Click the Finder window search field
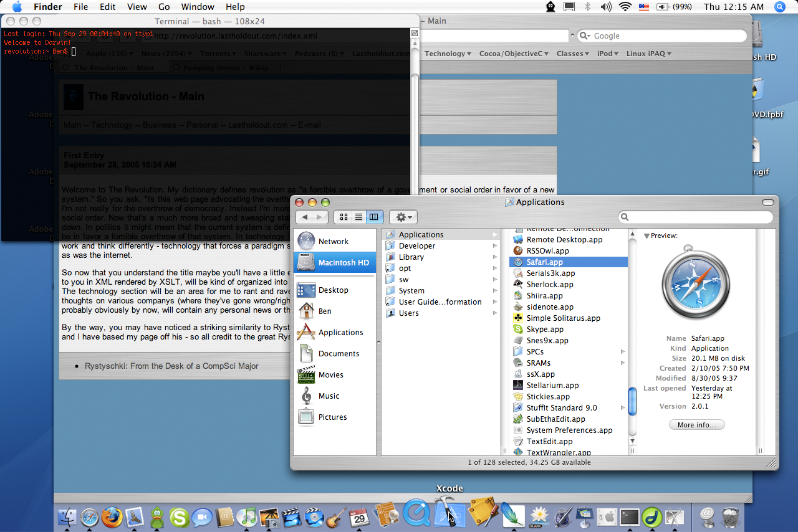 (x=696, y=217)
